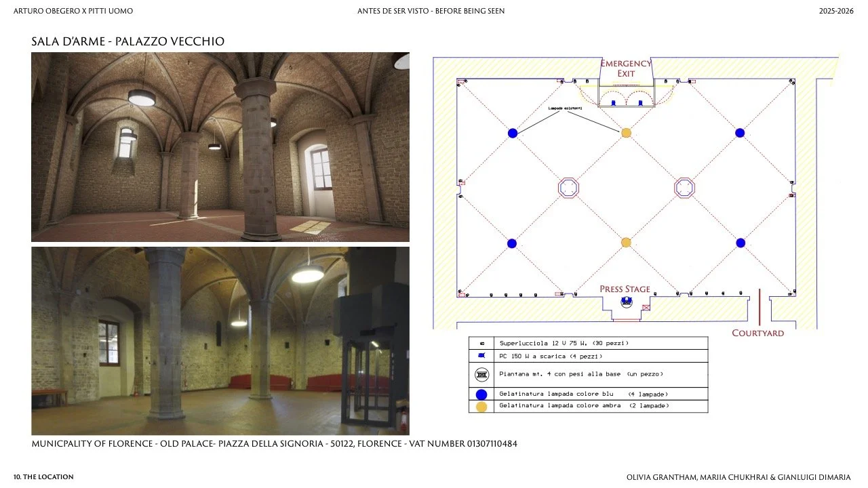Click 'Gelatinatura lampada colore ambra' row
868x488 pixels.
coord(588,406)
